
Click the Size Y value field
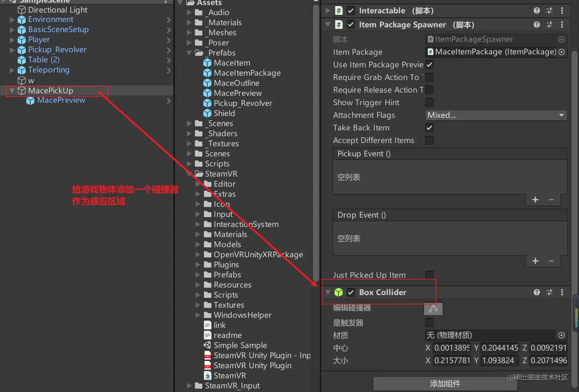499,361
